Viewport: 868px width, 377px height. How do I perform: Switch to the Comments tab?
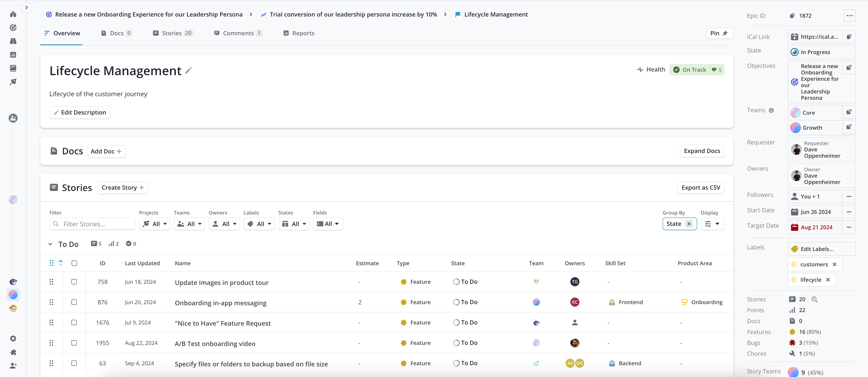coord(238,33)
